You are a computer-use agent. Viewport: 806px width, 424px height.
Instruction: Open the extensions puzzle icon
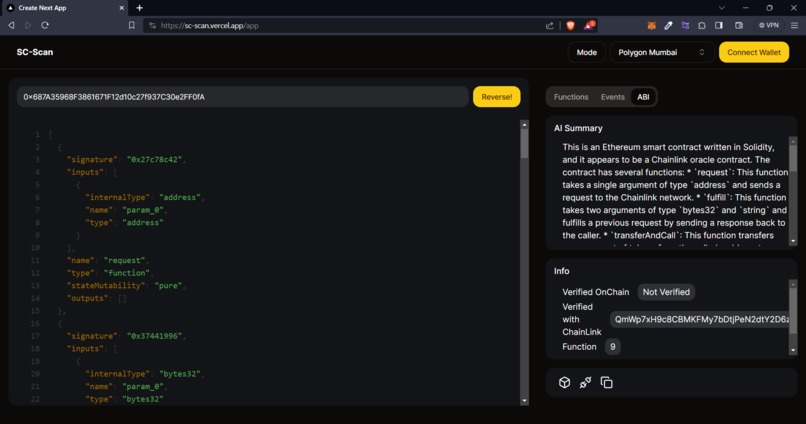[x=702, y=25]
